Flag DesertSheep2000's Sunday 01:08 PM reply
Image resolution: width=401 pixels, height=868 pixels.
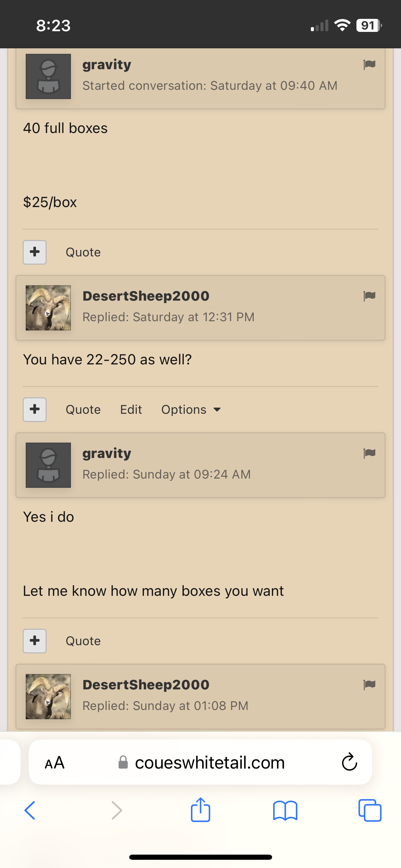[x=369, y=685]
